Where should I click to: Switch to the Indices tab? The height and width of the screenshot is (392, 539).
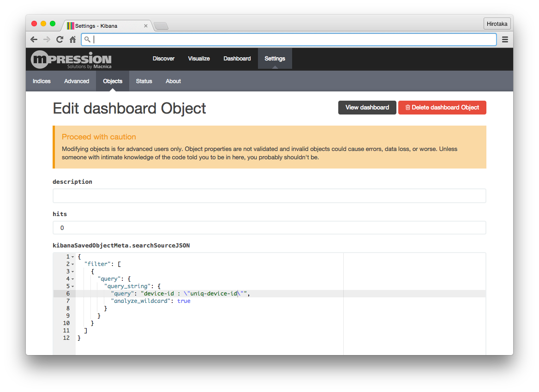pyautogui.click(x=42, y=81)
